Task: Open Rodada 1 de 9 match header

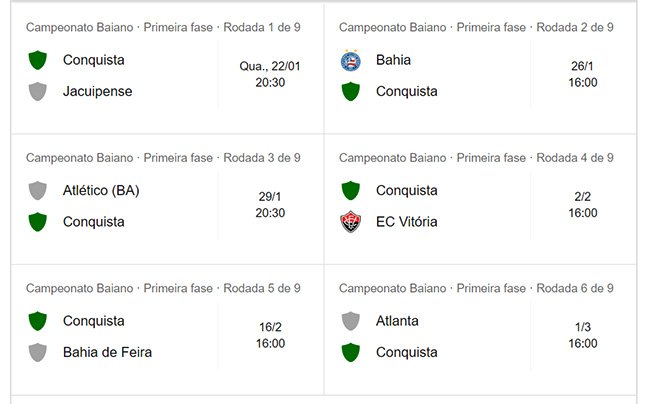Action: tap(163, 27)
